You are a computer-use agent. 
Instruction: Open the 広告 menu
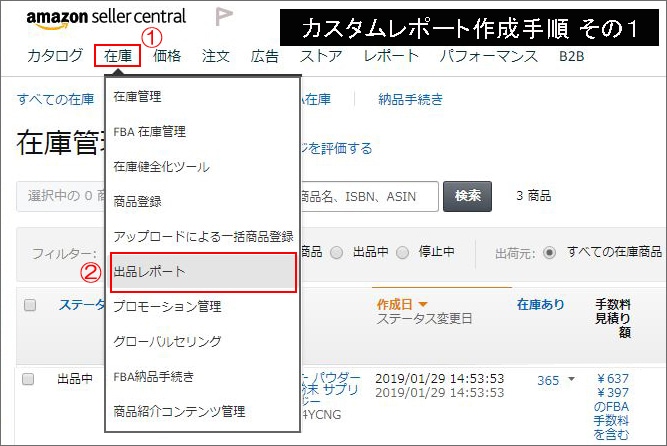265,56
